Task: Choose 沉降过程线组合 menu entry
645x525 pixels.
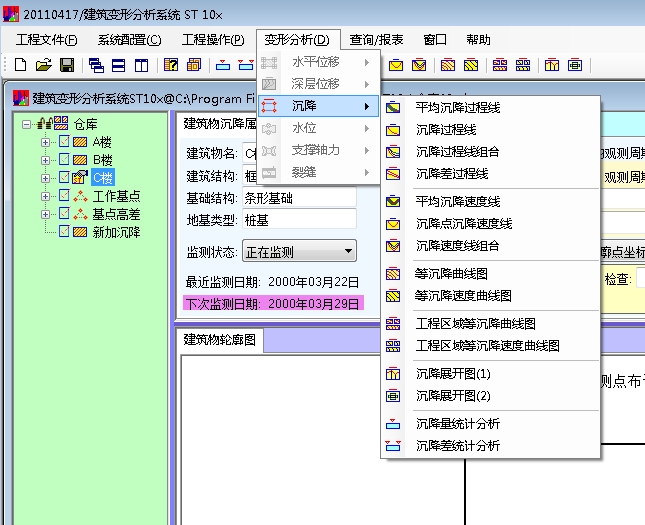Action: coord(490,152)
